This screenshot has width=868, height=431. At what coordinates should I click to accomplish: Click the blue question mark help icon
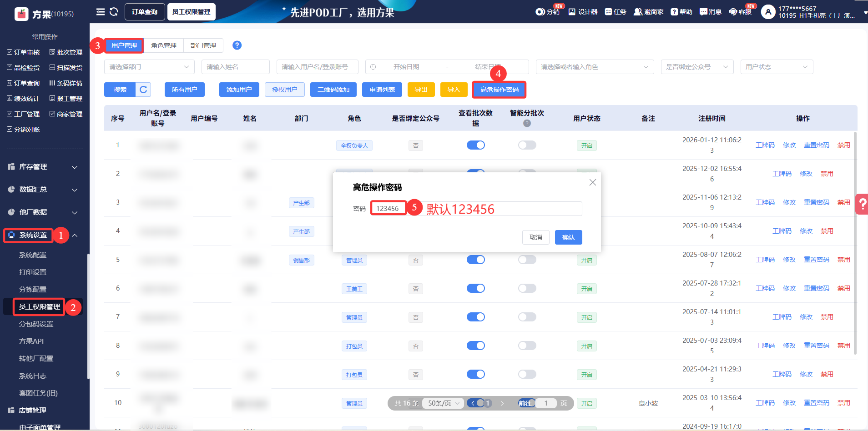pos(237,45)
